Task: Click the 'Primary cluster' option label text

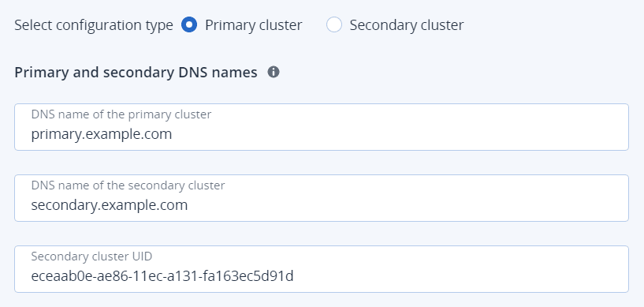Action: pyautogui.click(x=253, y=25)
